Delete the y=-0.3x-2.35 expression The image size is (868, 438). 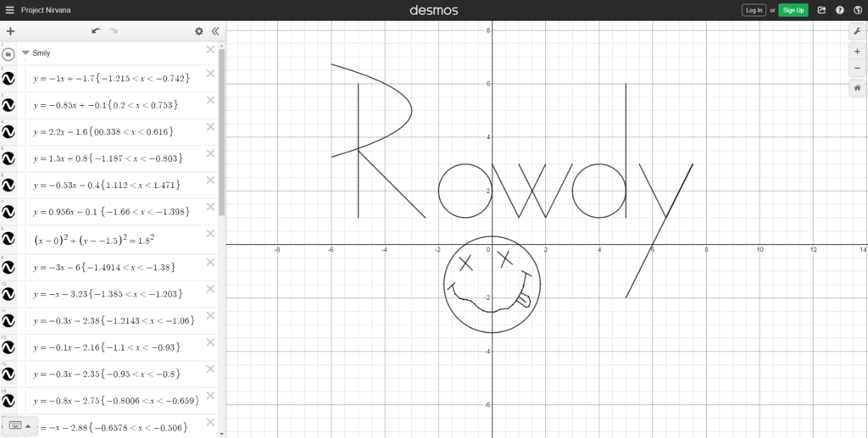click(210, 369)
